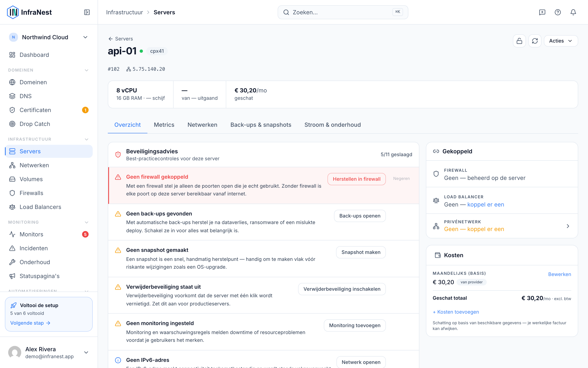Click the Back-ups openen button
Image resolution: width=588 pixels, height=368 pixels.
pos(360,216)
